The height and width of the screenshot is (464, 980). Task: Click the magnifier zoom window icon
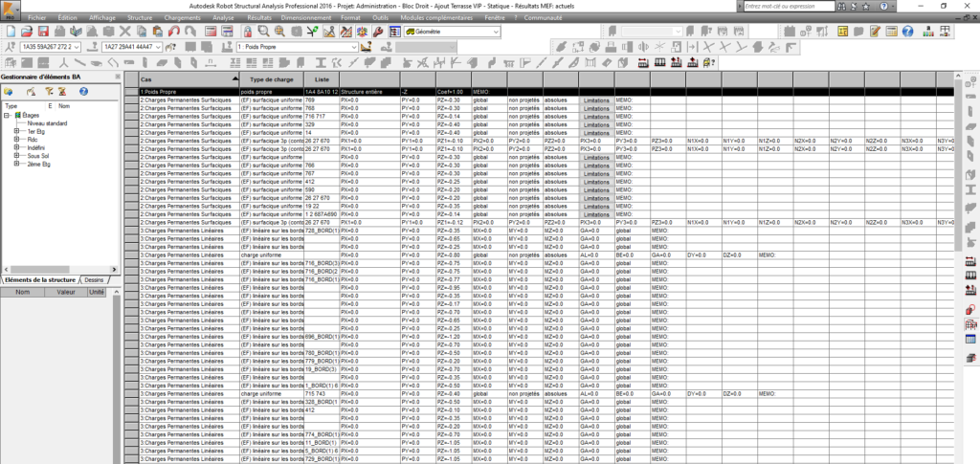(264, 32)
